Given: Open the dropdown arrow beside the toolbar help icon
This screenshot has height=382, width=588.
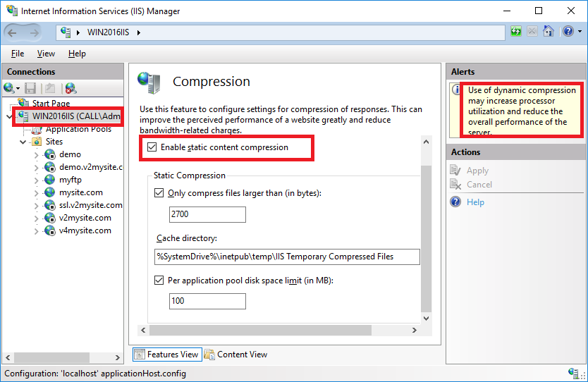Looking at the screenshot, I should [580, 32].
